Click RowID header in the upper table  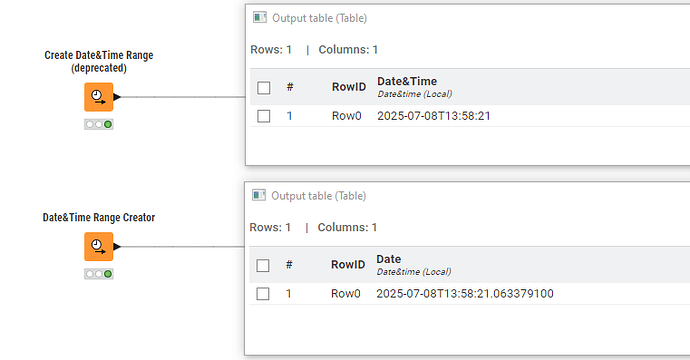pos(349,87)
